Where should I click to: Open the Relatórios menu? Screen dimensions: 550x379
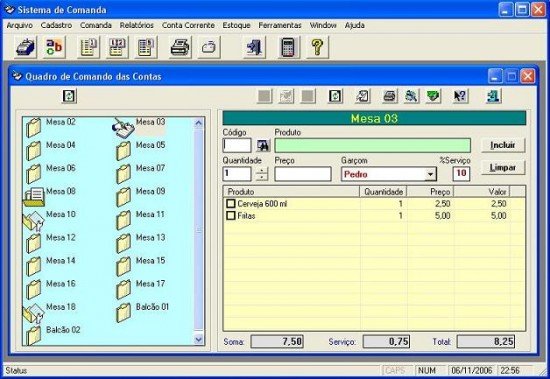136,25
